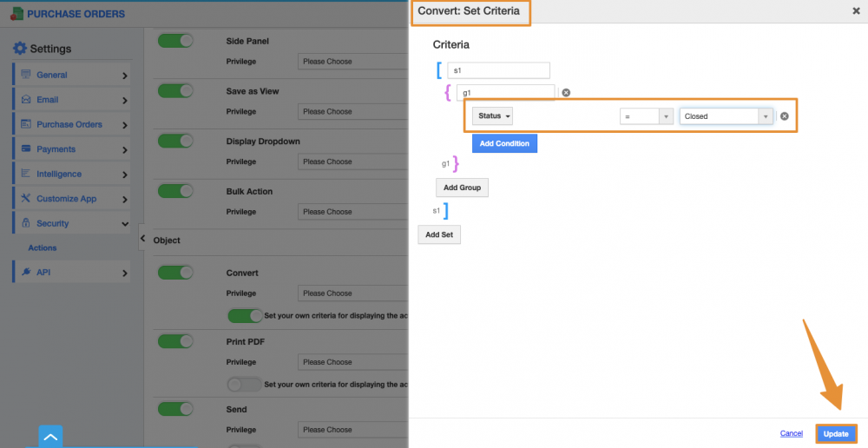Click the Settings gear icon
The image size is (868, 448).
(20, 49)
